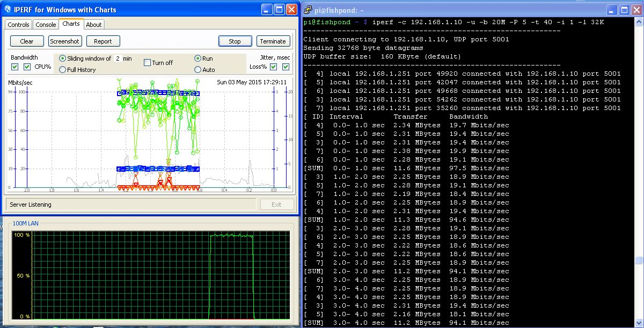
Task: Enable the Turn off checkbox
Action: 148,63
